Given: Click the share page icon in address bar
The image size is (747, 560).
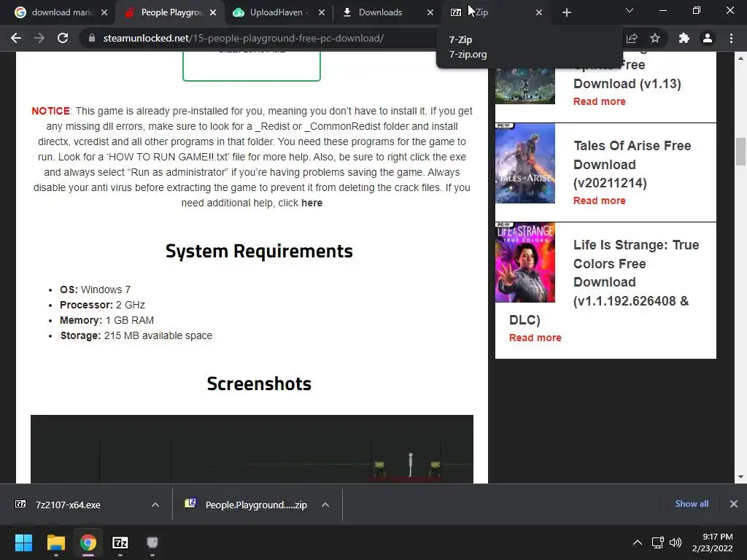Looking at the screenshot, I should point(632,38).
